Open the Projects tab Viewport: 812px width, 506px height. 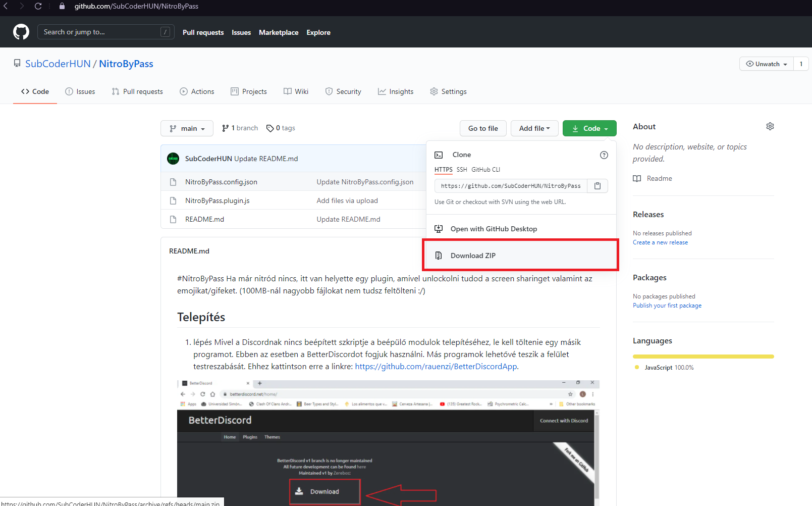click(249, 91)
